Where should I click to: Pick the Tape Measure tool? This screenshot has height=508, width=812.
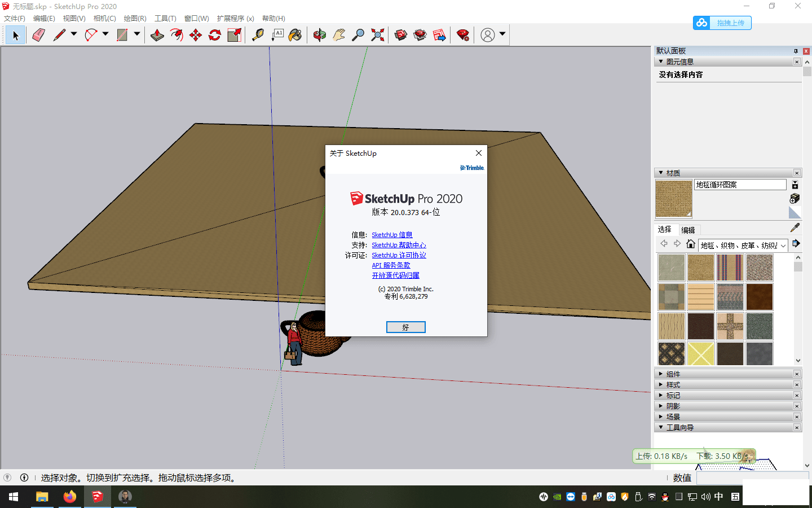click(x=258, y=35)
